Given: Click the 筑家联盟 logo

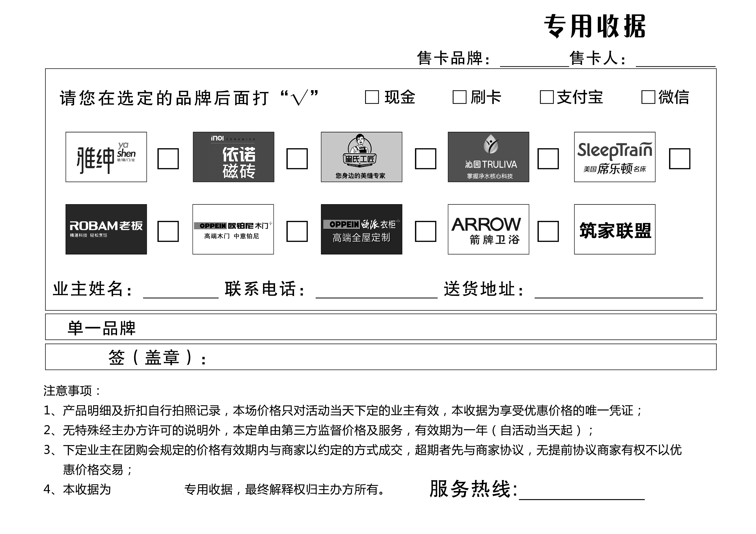Looking at the screenshot, I should pos(615,229).
